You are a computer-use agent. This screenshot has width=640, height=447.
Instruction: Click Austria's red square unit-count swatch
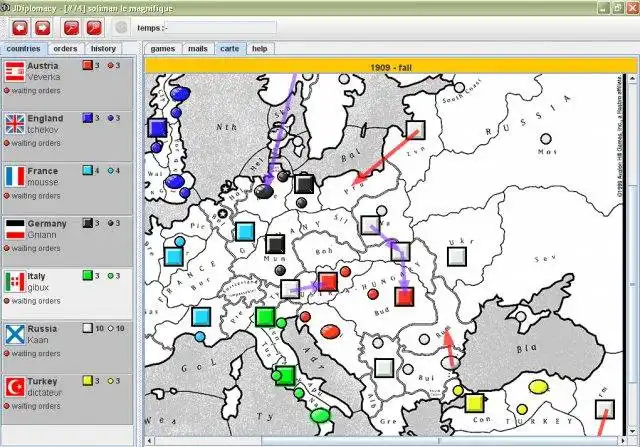(x=88, y=65)
